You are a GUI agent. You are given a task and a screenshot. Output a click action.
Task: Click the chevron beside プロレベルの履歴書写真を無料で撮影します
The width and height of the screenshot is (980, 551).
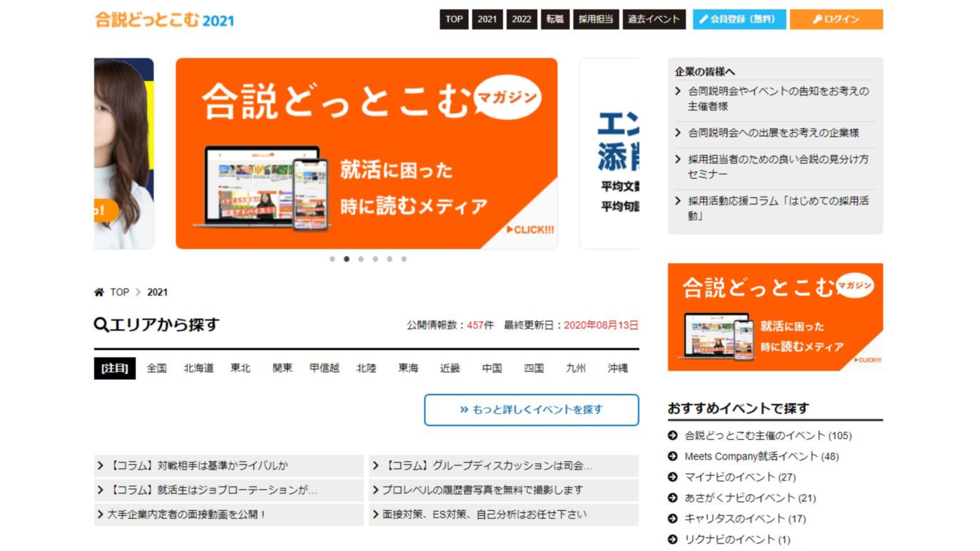[376, 490]
